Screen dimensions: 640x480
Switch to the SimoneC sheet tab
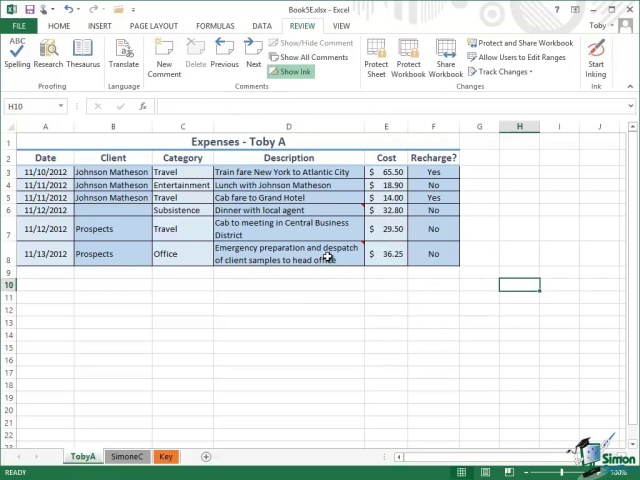127,457
